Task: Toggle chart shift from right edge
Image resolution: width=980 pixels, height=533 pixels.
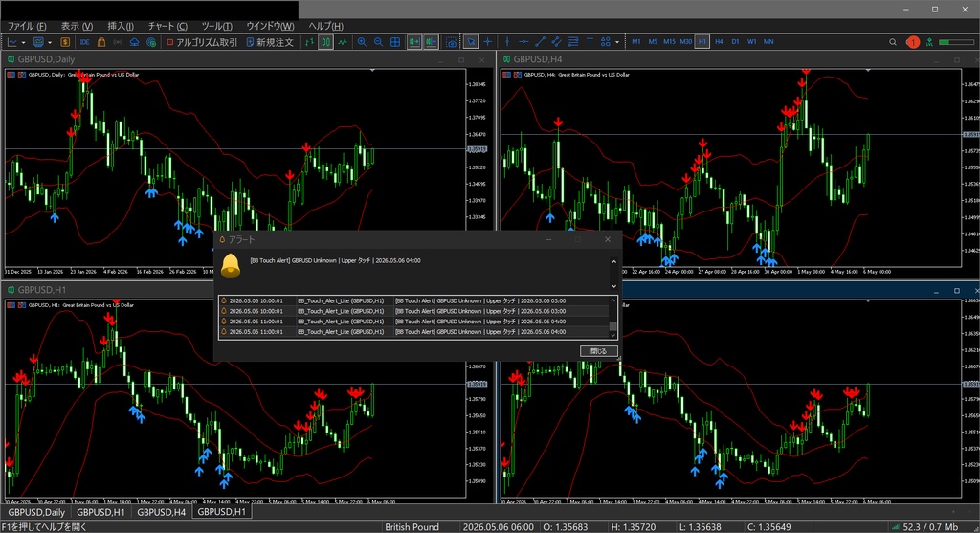Action: [x=432, y=42]
